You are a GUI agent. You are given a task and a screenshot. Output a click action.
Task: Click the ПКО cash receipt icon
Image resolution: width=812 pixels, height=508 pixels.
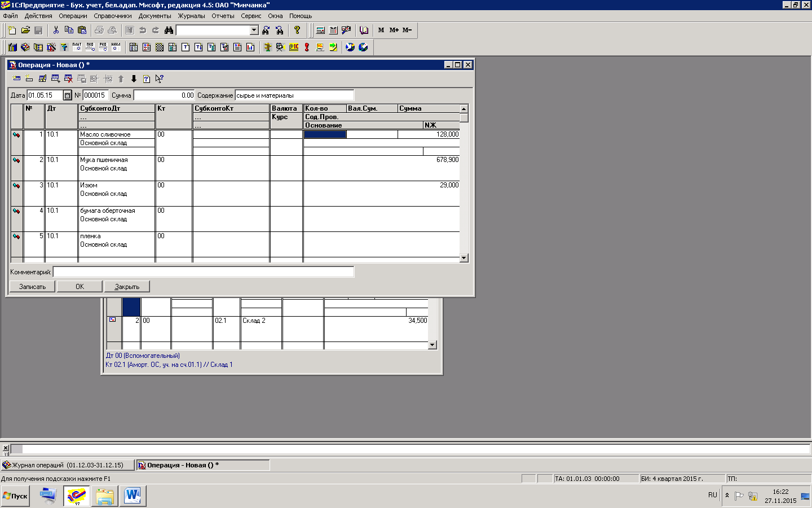pyautogui.click(x=90, y=47)
